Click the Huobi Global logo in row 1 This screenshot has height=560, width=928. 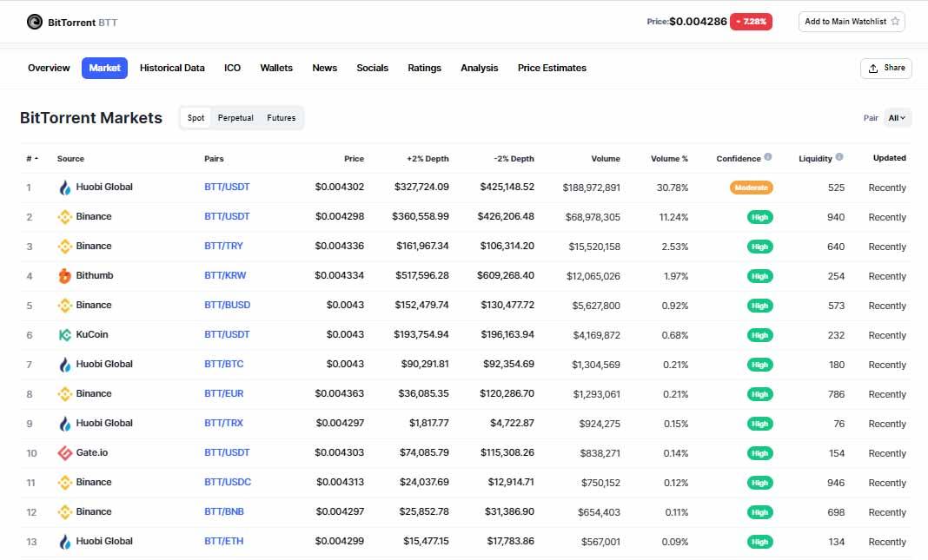click(65, 188)
